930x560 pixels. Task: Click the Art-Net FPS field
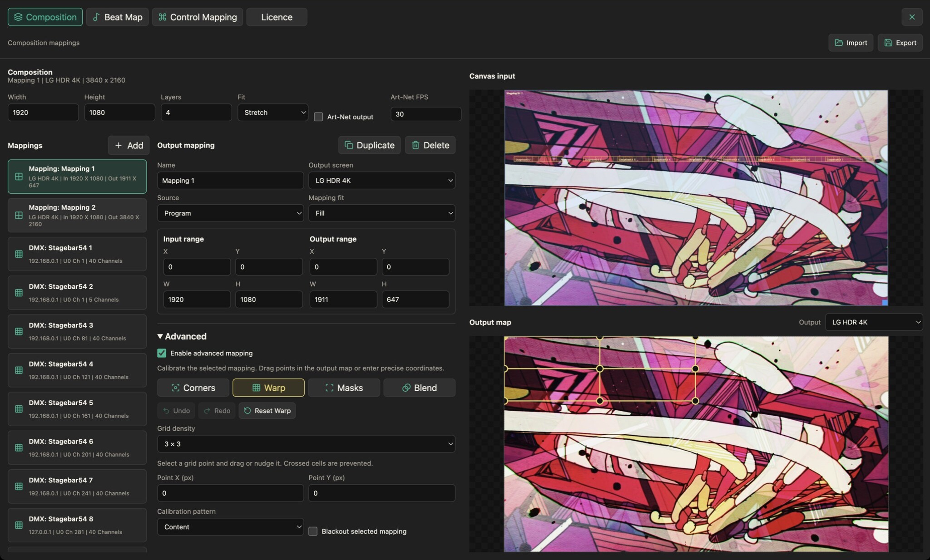click(x=426, y=114)
